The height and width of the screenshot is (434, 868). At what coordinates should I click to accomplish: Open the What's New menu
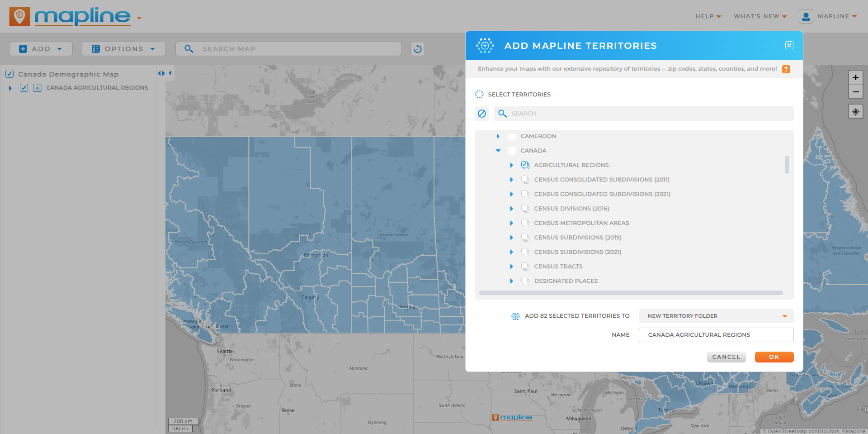[x=760, y=16]
